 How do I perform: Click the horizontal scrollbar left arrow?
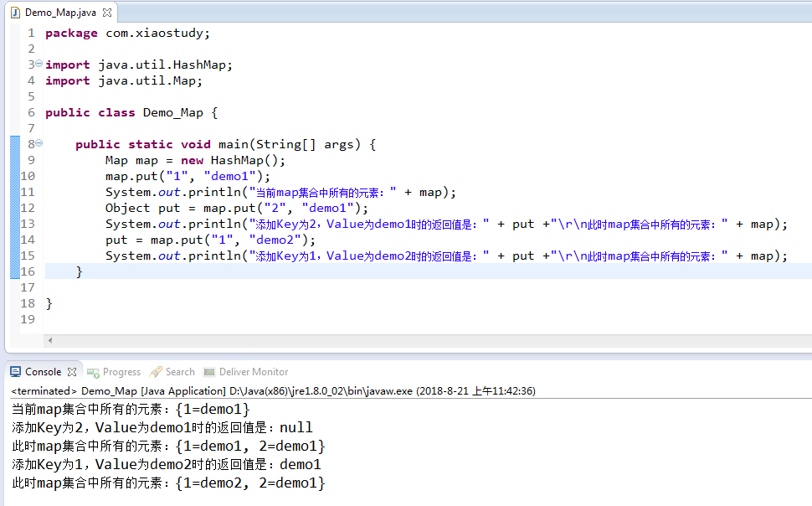coord(50,341)
